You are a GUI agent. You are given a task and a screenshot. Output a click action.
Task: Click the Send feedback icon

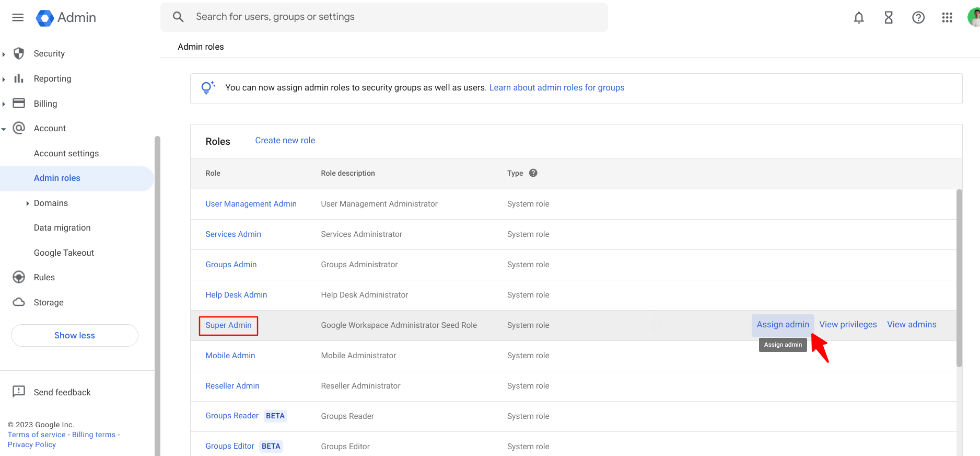tap(19, 392)
